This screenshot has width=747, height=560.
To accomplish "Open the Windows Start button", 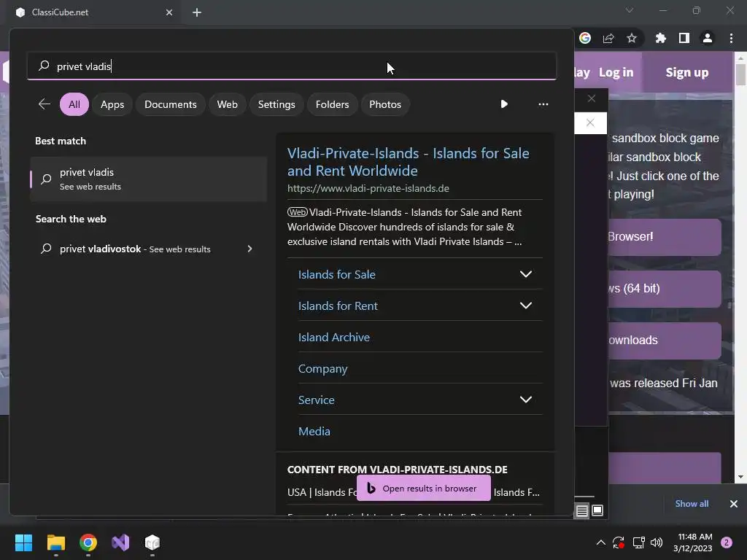I will (x=23, y=542).
